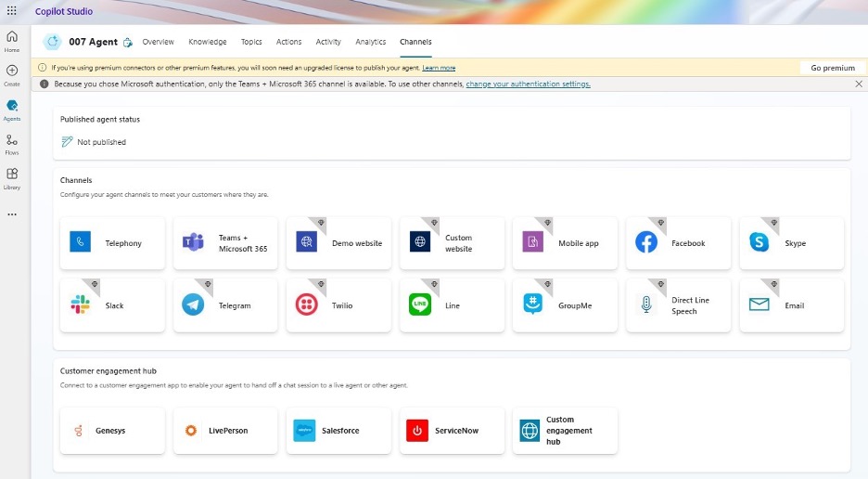The image size is (868, 479).
Task: Open the LivePerson engagement hub
Action: 225,430
